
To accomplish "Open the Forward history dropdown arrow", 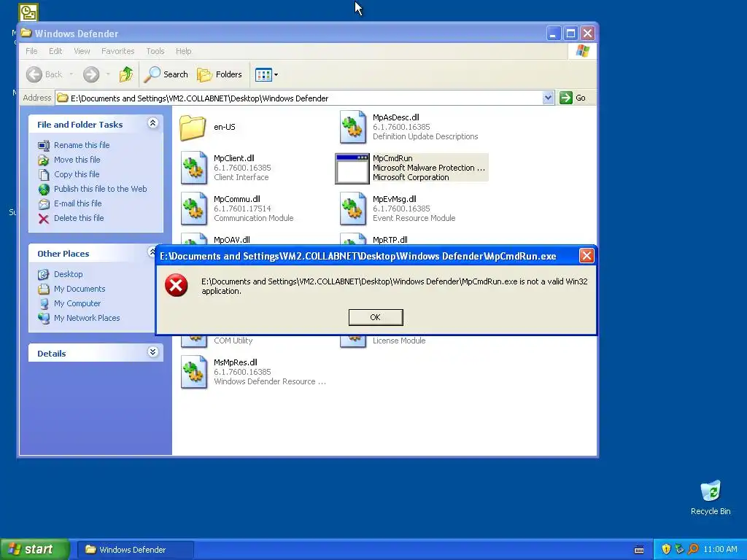I will [108, 74].
